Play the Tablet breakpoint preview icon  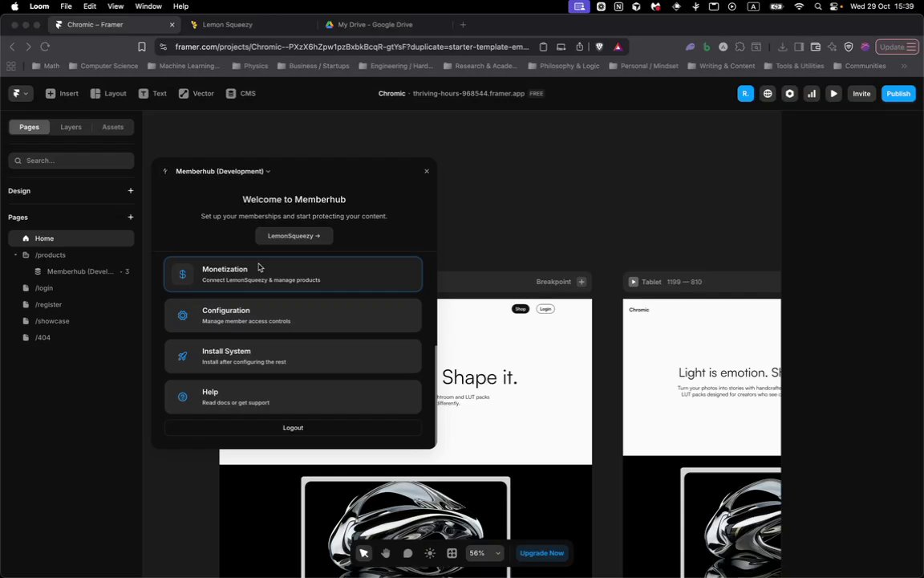[633, 282]
